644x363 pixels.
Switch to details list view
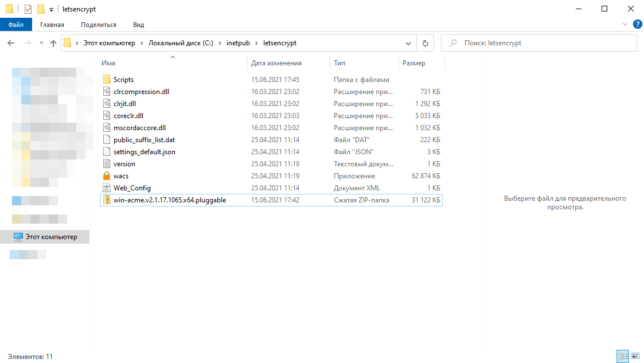coord(623,357)
